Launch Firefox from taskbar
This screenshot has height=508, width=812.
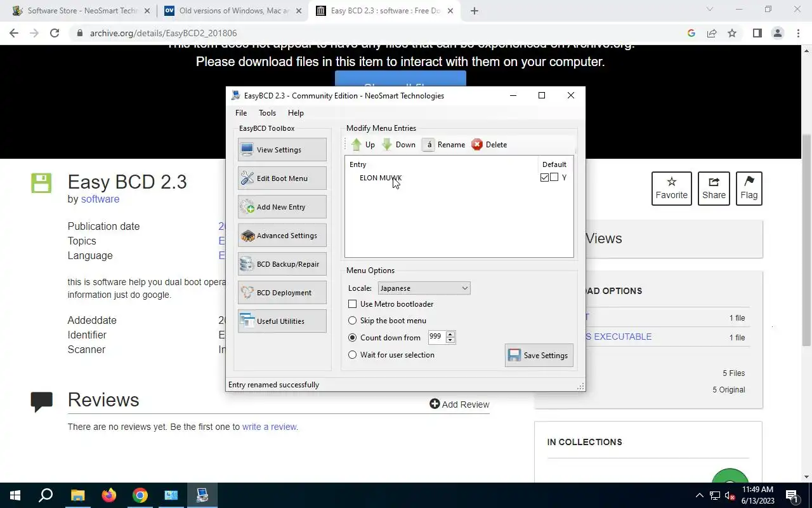(x=109, y=495)
